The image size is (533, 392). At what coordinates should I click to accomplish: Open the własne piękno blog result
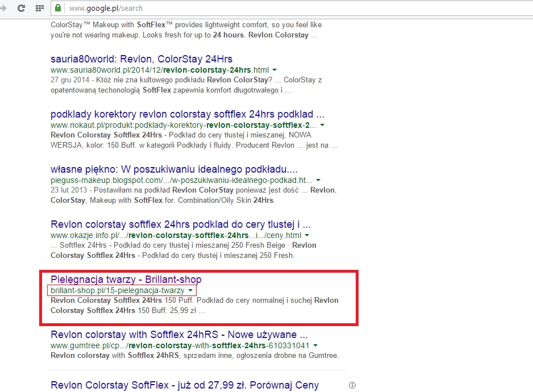174,169
